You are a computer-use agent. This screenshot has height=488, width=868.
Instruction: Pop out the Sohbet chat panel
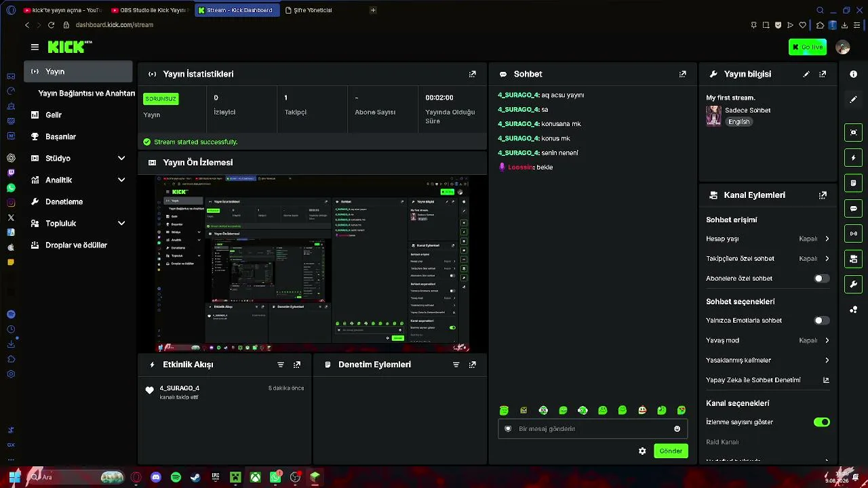tap(683, 74)
